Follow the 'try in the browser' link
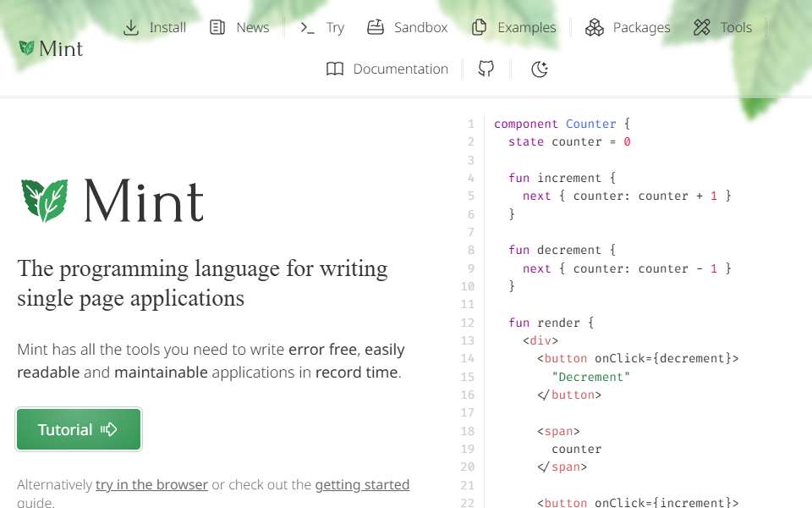Image resolution: width=812 pixels, height=508 pixels. coord(151,484)
